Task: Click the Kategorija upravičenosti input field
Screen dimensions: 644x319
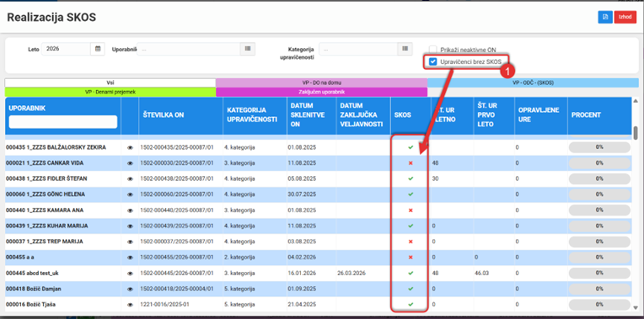Action: pos(358,49)
